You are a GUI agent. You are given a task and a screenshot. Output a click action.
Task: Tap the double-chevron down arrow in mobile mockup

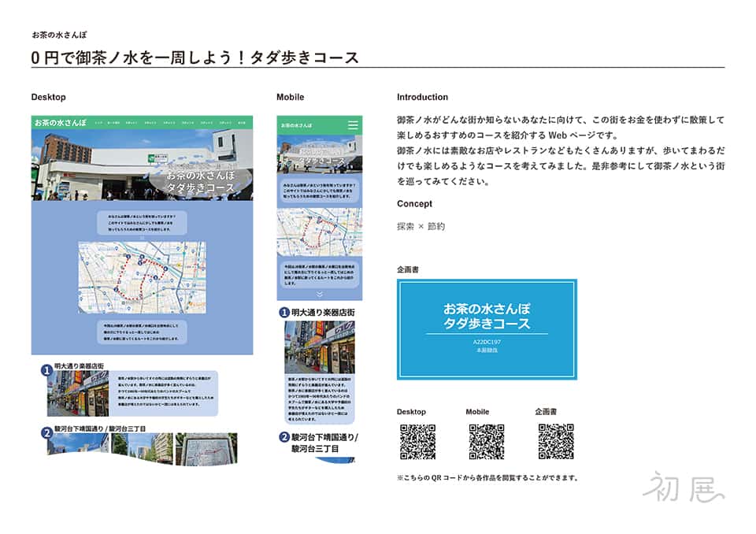click(x=319, y=293)
